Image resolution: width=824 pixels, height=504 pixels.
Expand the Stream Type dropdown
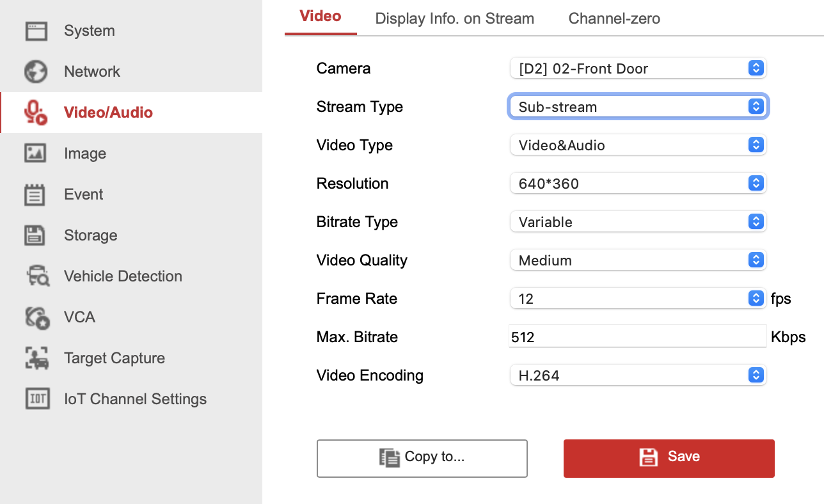[x=638, y=107]
